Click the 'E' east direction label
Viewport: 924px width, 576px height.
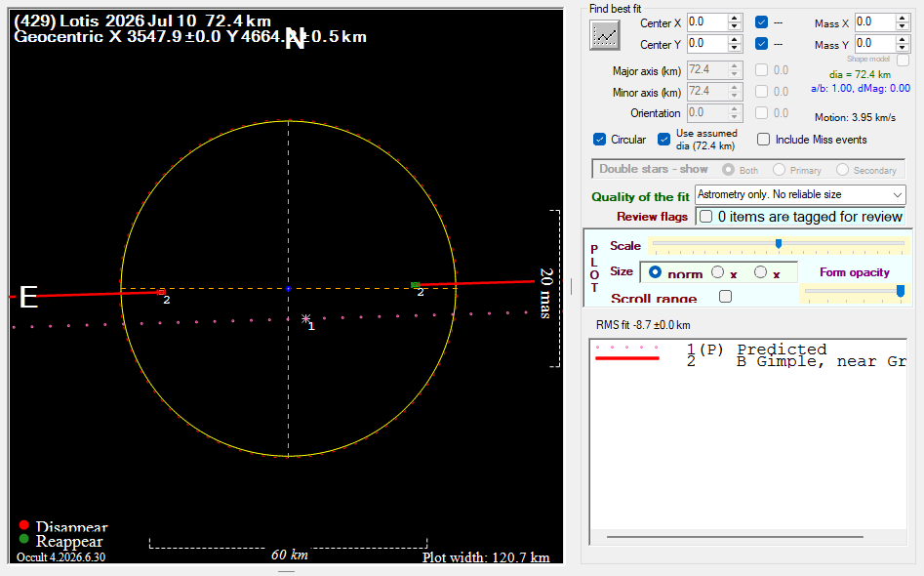(28, 297)
